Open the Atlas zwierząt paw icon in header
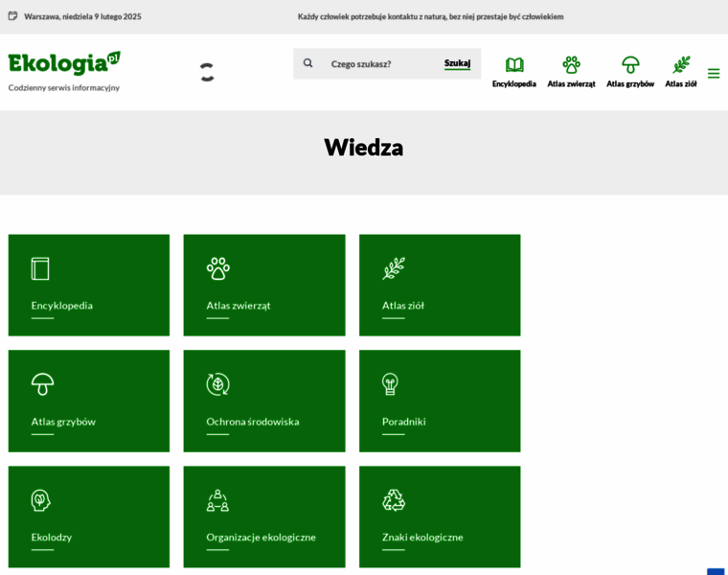 (572, 64)
